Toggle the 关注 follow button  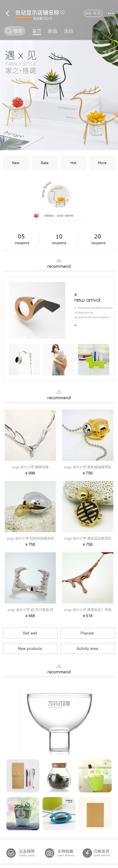[93, 14]
